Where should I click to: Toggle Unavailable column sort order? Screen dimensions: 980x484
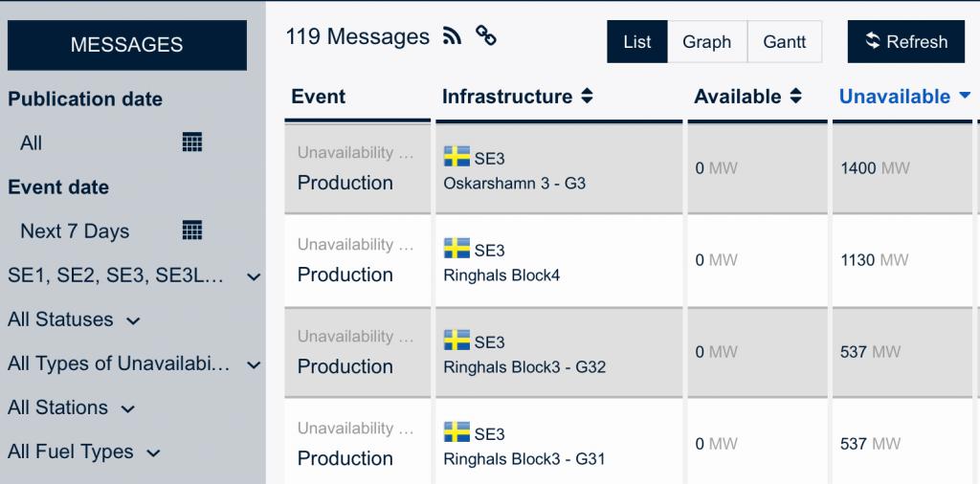click(904, 97)
